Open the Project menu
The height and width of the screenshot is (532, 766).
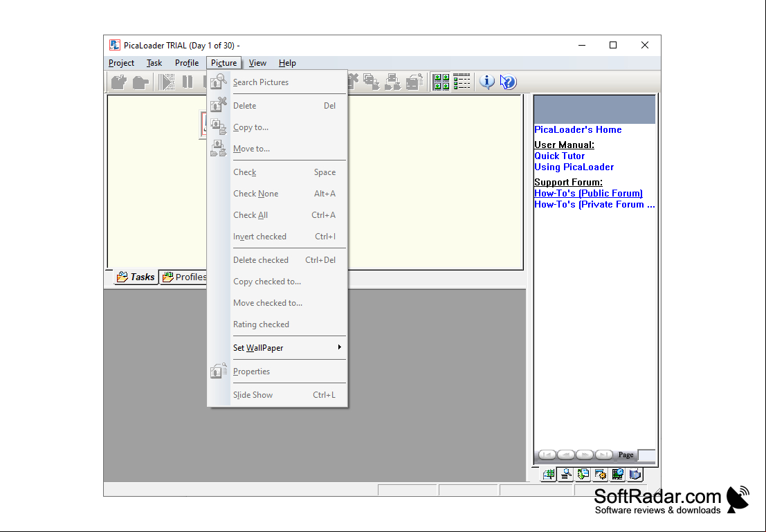121,63
